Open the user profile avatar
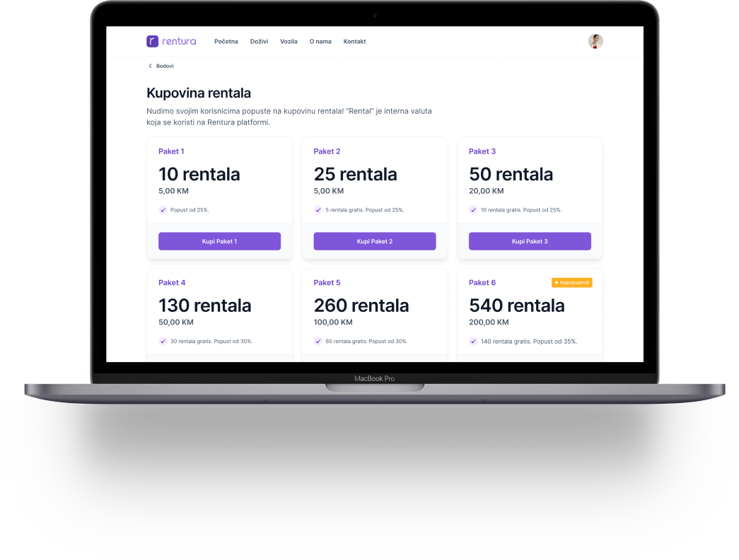Screen dimensions: 739x560 [x=595, y=42]
